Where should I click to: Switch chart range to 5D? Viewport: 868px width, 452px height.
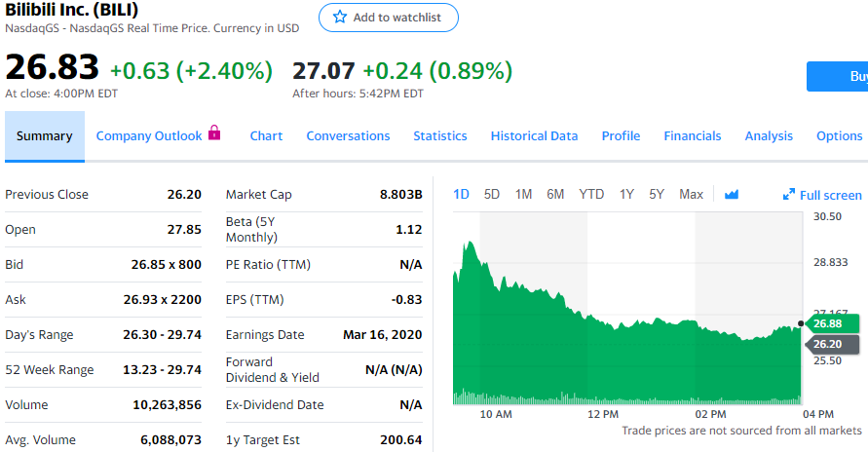click(x=492, y=194)
